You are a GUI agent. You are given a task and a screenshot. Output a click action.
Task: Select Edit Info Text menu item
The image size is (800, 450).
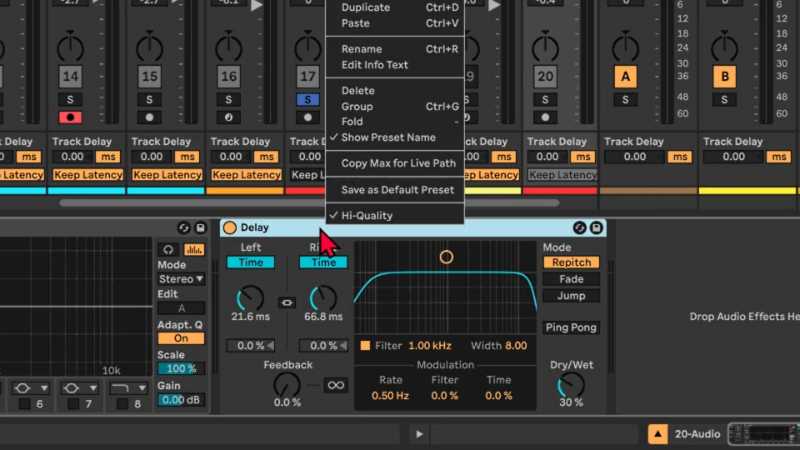pyautogui.click(x=395, y=65)
